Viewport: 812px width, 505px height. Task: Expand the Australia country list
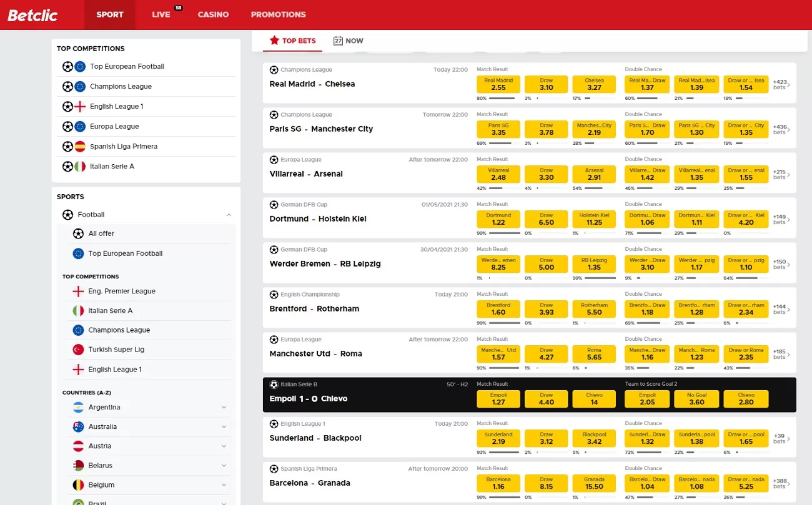click(x=224, y=426)
